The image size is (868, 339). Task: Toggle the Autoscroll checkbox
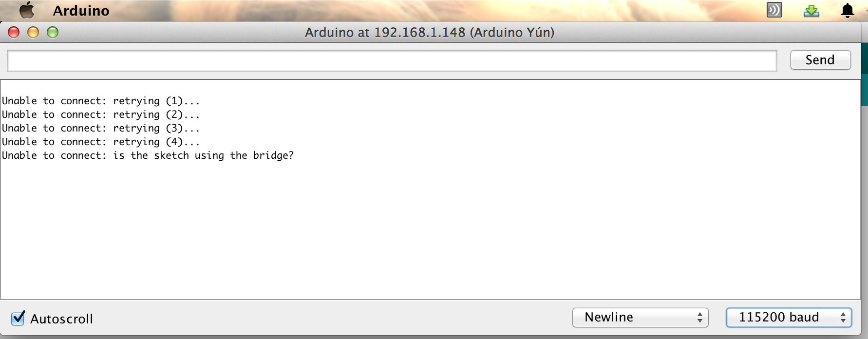tap(18, 318)
